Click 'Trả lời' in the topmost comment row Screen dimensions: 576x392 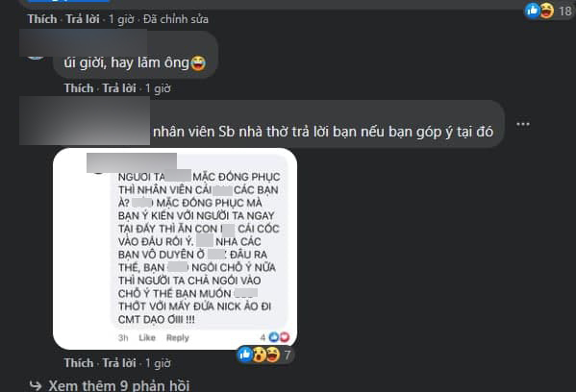tap(83, 18)
